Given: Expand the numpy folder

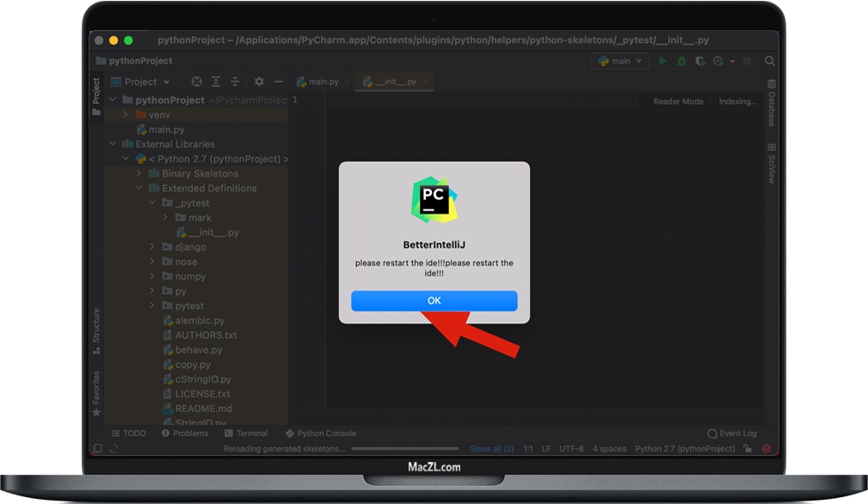Looking at the screenshot, I should pyautogui.click(x=152, y=276).
